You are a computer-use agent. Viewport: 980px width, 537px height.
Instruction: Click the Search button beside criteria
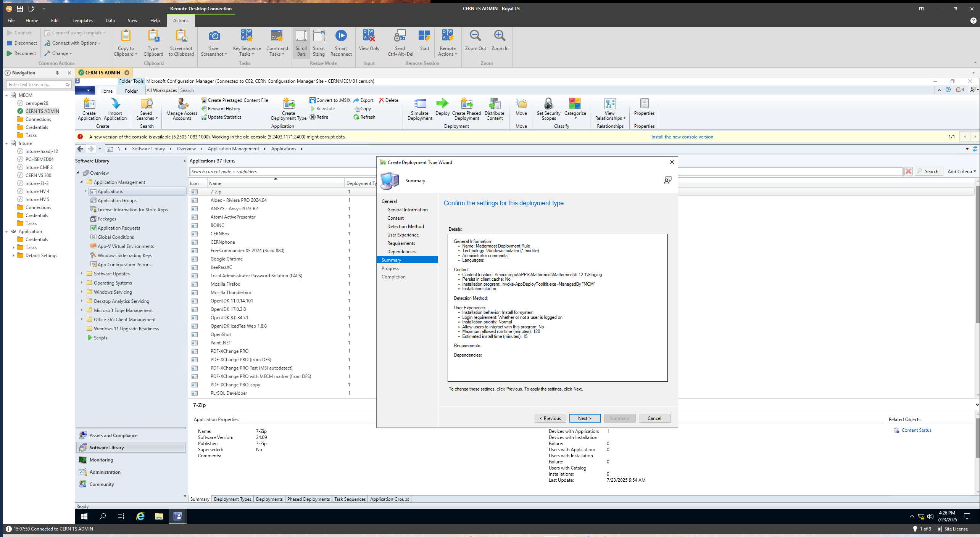click(x=929, y=171)
